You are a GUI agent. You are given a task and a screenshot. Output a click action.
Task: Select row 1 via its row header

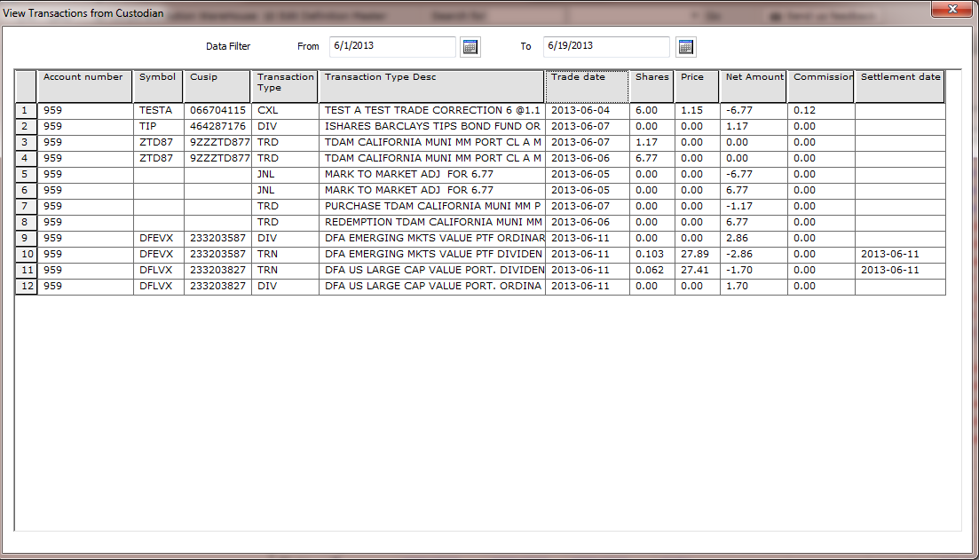(x=26, y=111)
